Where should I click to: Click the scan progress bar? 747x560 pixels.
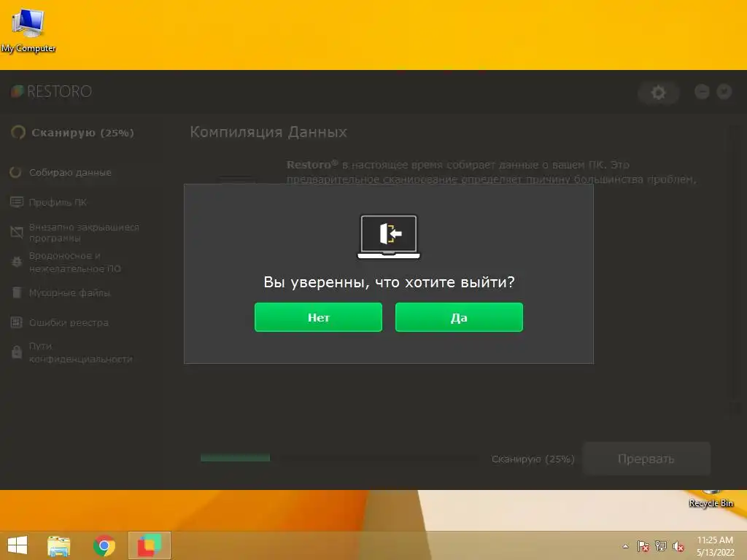(339, 458)
